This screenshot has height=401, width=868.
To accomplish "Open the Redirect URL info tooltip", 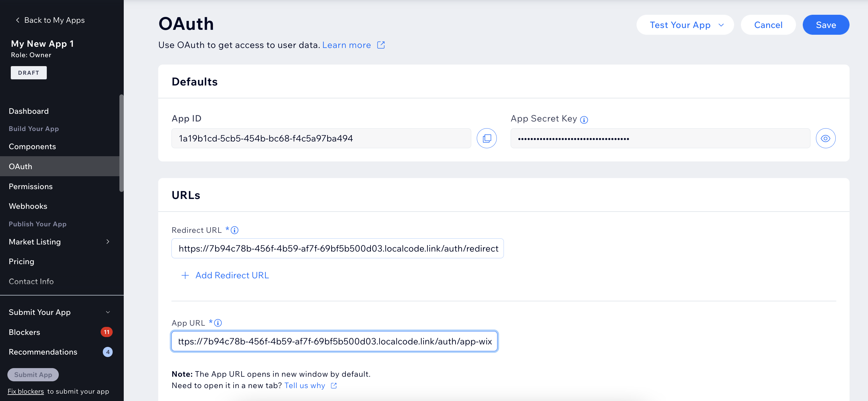I will tap(235, 230).
